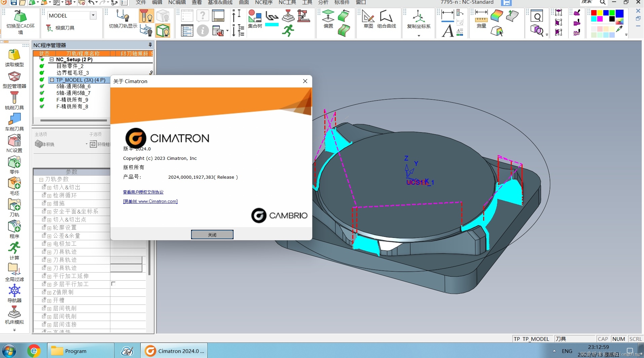Open the 基准&曲线 menu

pos(220,2)
